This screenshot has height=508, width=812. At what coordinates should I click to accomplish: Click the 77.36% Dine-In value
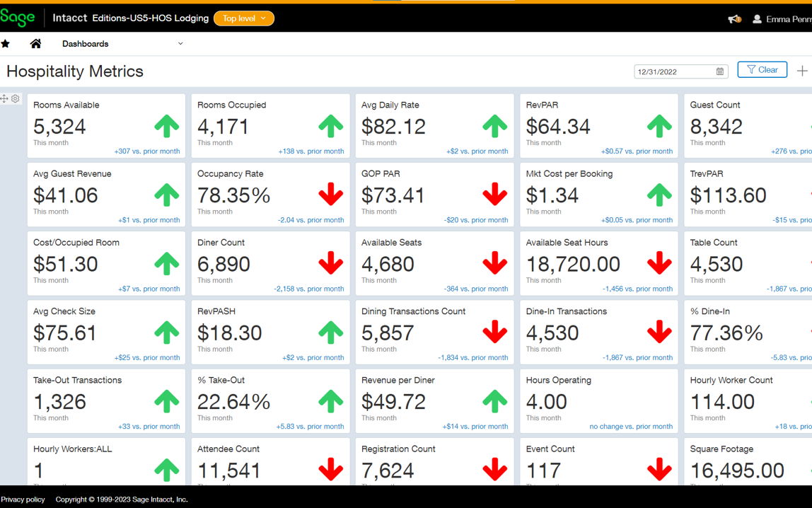point(726,333)
